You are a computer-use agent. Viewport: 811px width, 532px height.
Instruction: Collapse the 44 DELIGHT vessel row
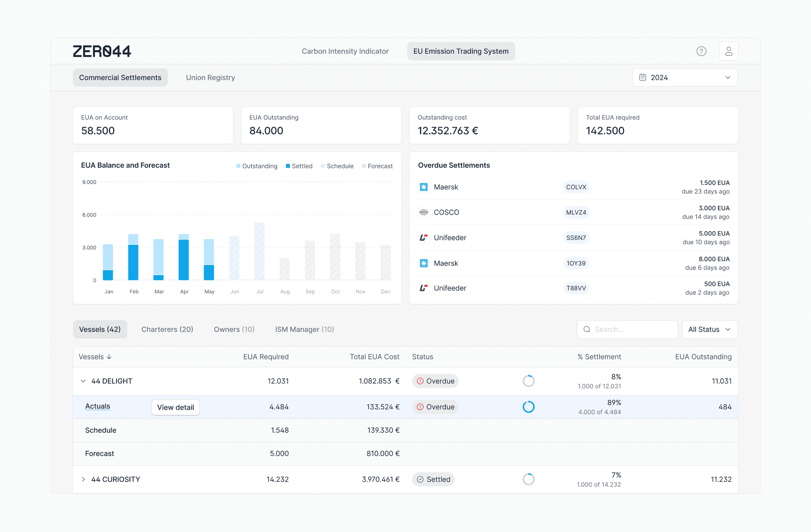83,381
